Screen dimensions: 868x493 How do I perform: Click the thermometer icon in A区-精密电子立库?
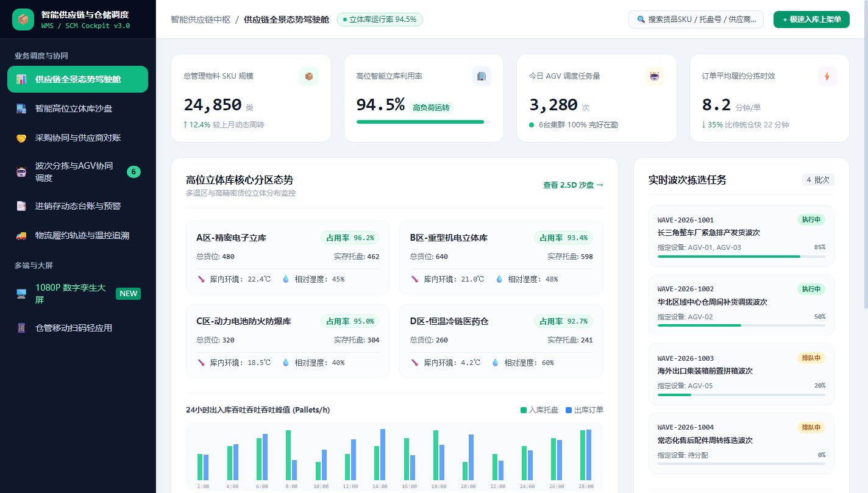[201, 279]
